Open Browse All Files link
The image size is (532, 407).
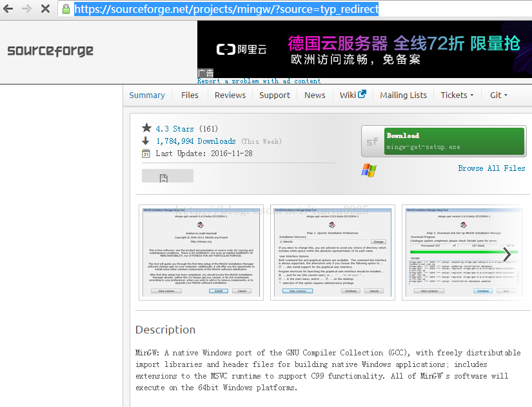coord(491,168)
